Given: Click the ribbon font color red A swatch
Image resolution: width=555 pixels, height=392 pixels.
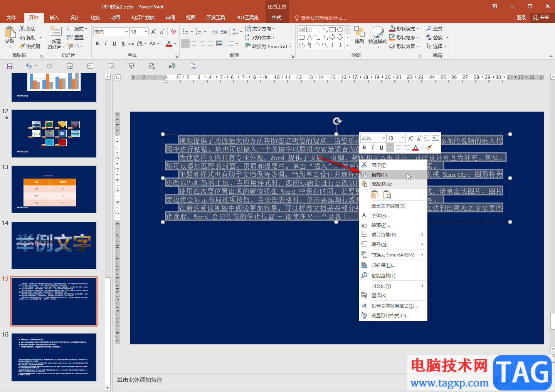Looking at the screenshot, I should [x=169, y=44].
